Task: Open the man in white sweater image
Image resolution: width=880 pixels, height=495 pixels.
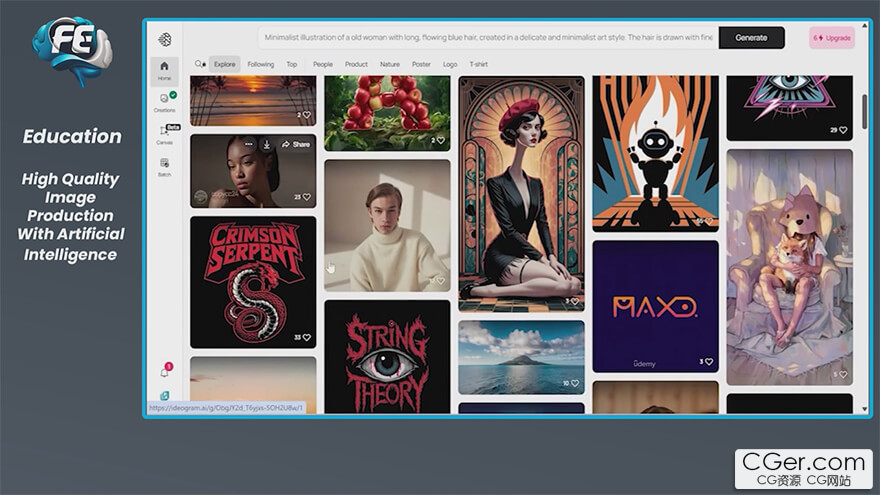Action: (x=387, y=226)
